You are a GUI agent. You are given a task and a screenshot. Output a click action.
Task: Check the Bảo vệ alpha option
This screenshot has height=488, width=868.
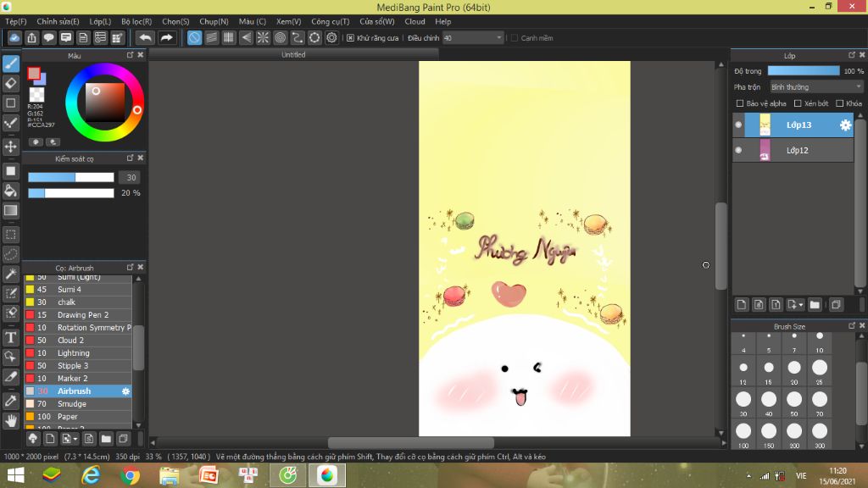[x=739, y=103]
